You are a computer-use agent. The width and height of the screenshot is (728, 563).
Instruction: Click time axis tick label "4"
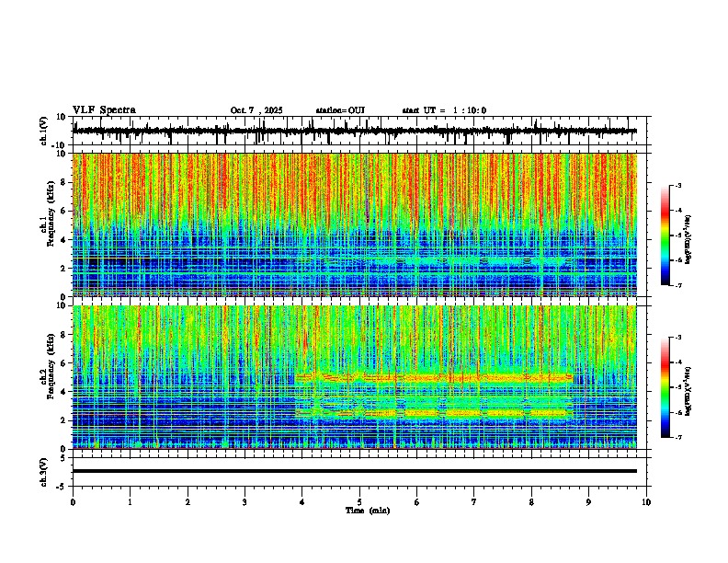point(302,502)
